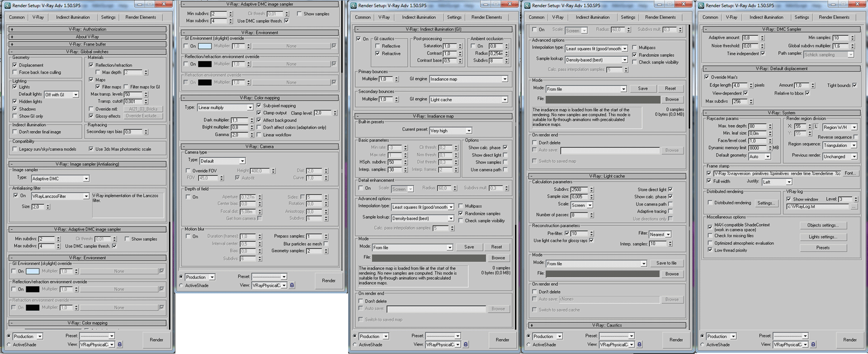Viewport: 868px width, 354px height.
Task: Open Primary bounces GI engine dropdown
Action: (x=468, y=79)
